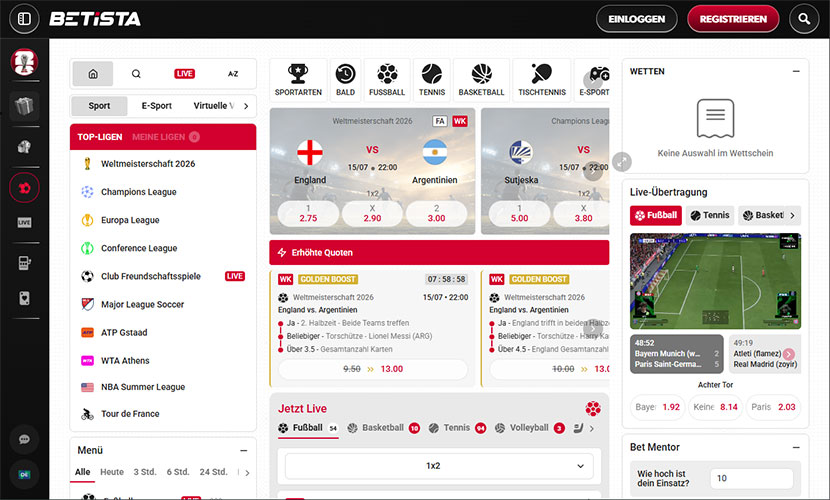
Task: Select the Tischtennis category icon
Action: [x=542, y=80]
